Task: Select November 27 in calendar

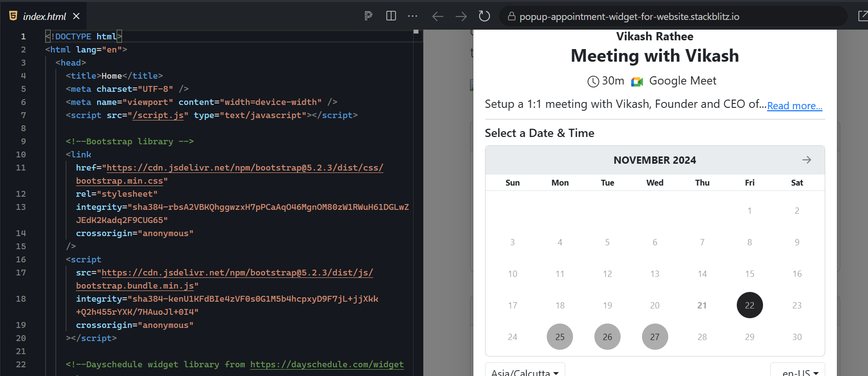Action: (655, 337)
